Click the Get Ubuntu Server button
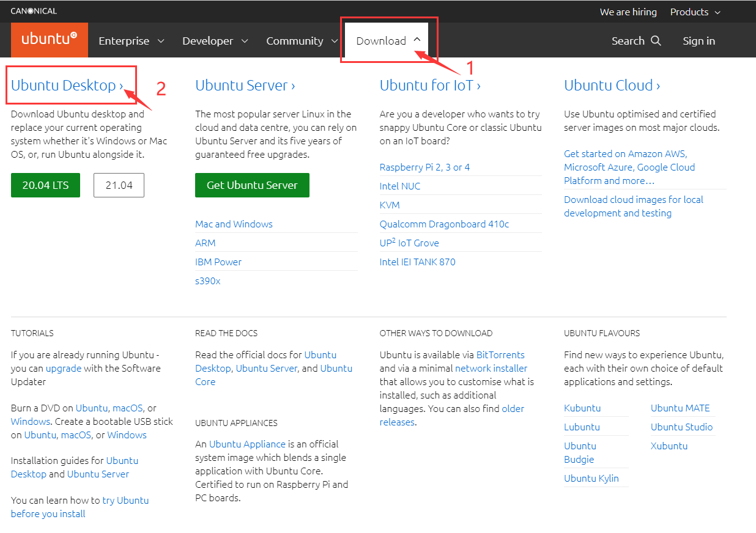The height and width of the screenshot is (533, 756). pyautogui.click(x=252, y=185)
